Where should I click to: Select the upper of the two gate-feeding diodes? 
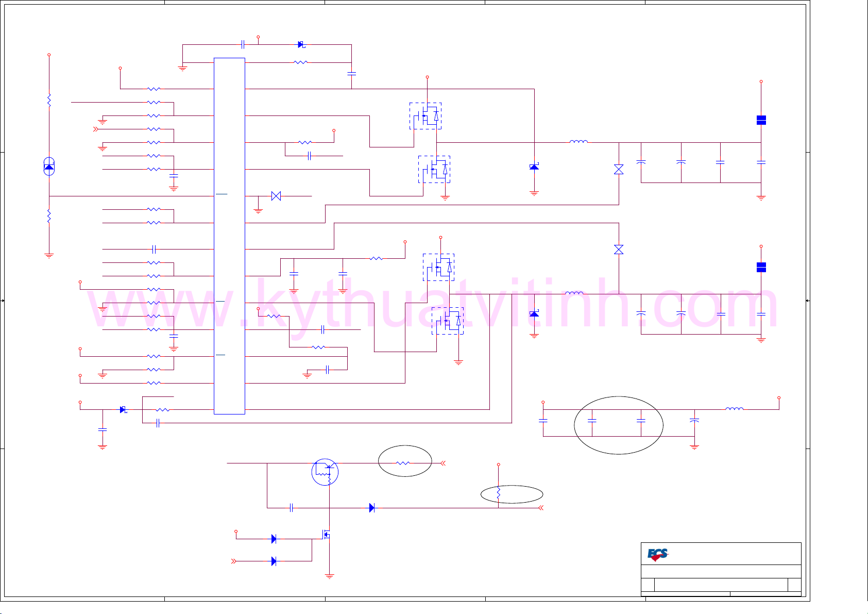click(x=274, y=539)
